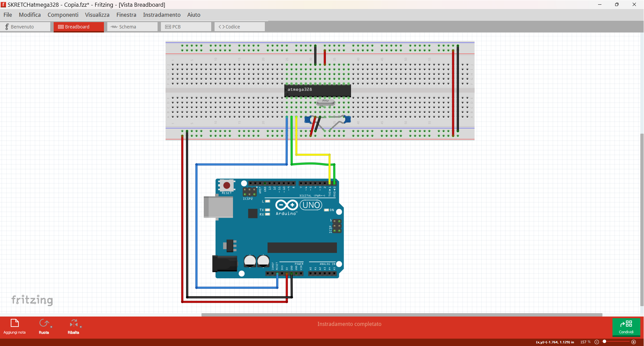644x346 pixels.
Task: Open the Aiuto menu
Action: pos(194,15)
